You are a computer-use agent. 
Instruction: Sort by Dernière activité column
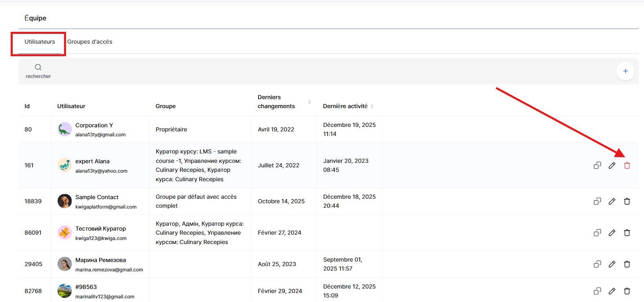click(x=372, y=107)
